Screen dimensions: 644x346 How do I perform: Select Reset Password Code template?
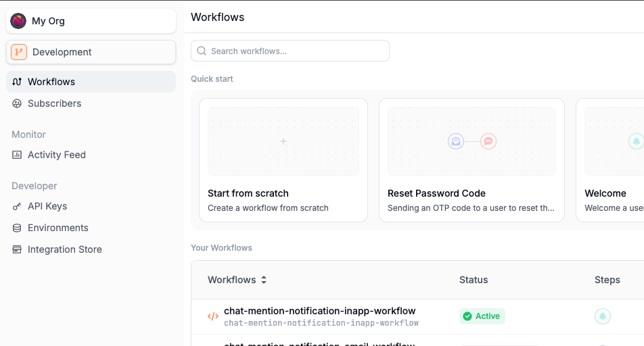(471, 160)
